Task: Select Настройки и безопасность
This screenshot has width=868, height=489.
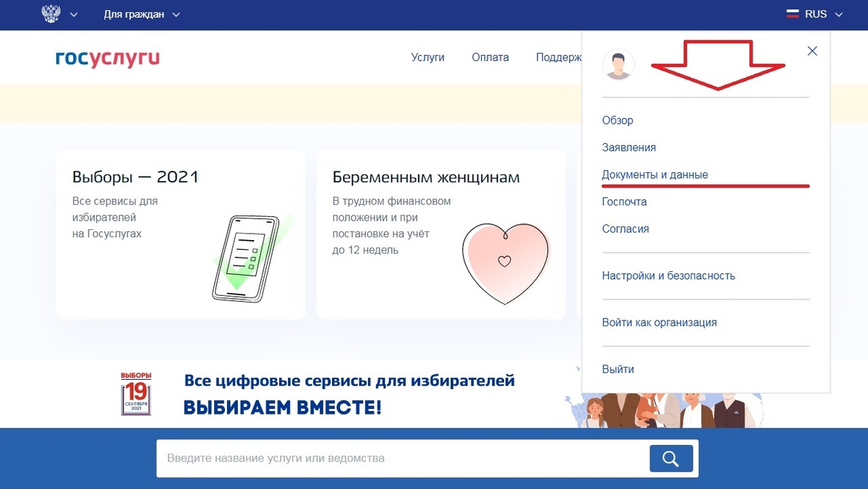Action: pyautogui.click(x=668, y=276)
